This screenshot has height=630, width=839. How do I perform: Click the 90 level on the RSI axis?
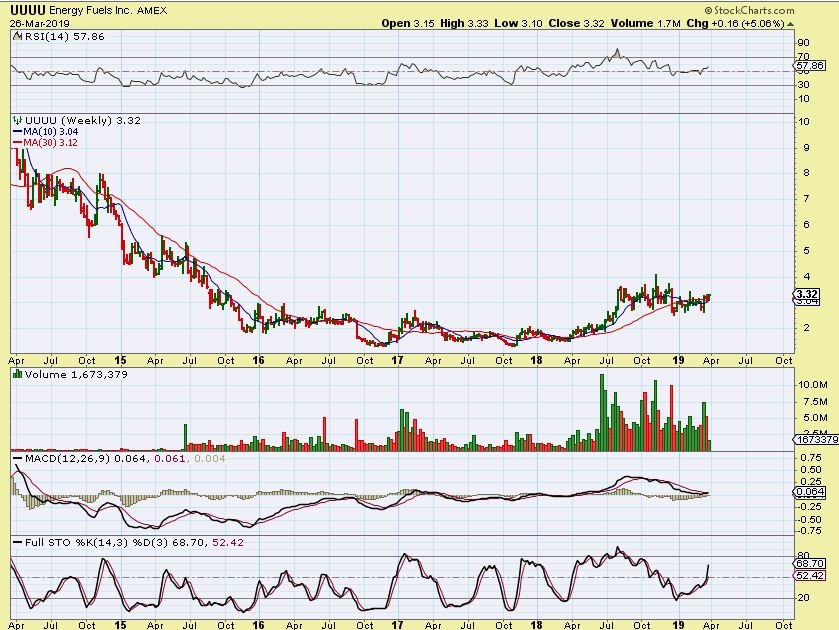pos(803,43)
